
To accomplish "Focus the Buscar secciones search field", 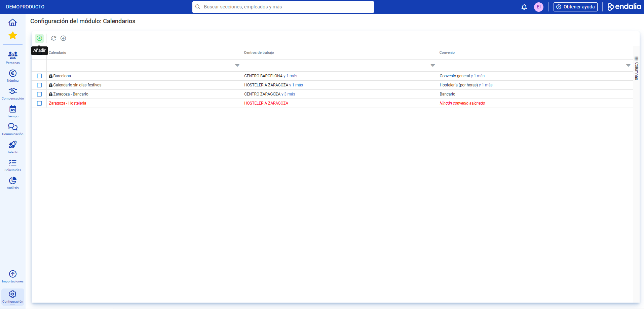I will coord(283,7).
